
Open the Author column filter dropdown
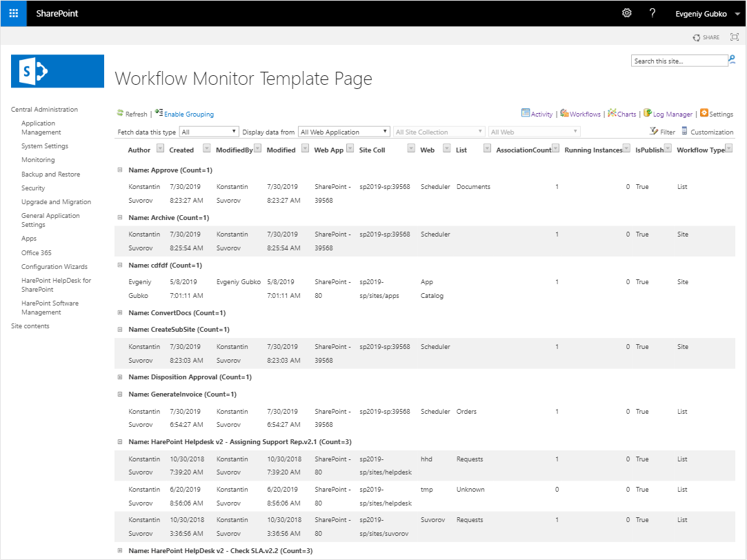(160, 149)
